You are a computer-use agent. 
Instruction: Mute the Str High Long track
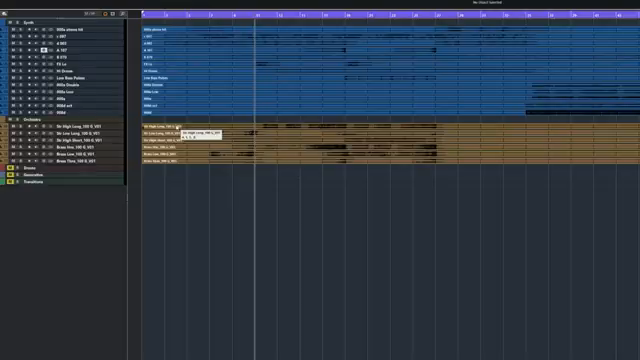pyautogui.click(x=13, y=127)
